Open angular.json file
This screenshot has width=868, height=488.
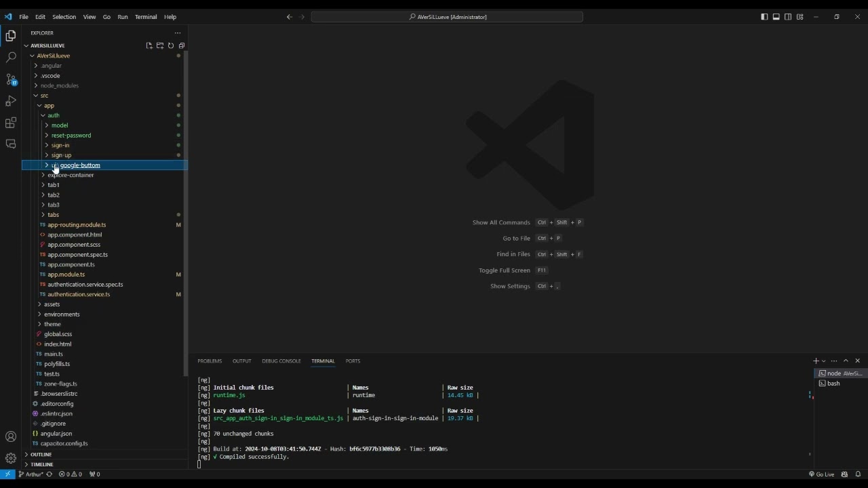pyautogui.click(x=56, y=434)
